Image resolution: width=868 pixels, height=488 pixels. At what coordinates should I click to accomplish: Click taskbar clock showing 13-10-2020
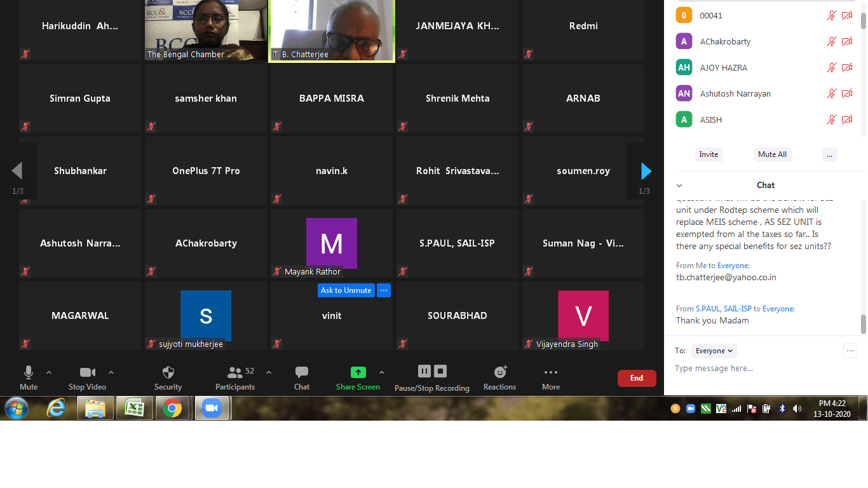pyautogui.click(x=832, y=409)
